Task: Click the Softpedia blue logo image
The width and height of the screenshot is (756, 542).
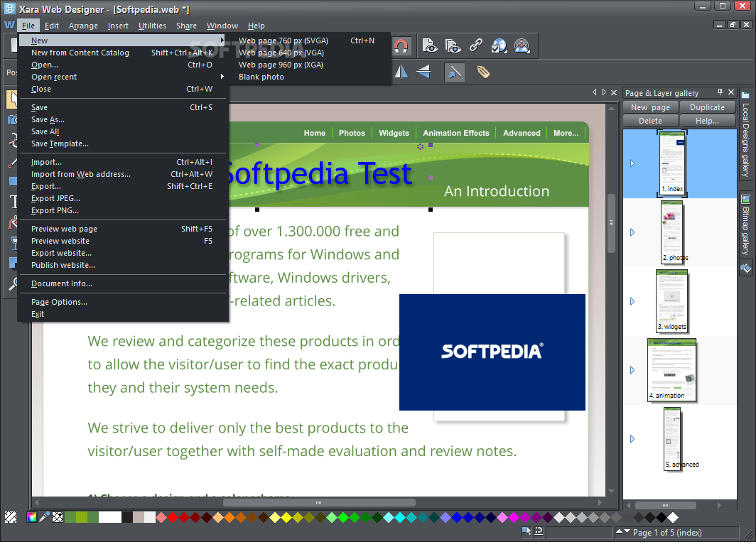Action: 492,352
